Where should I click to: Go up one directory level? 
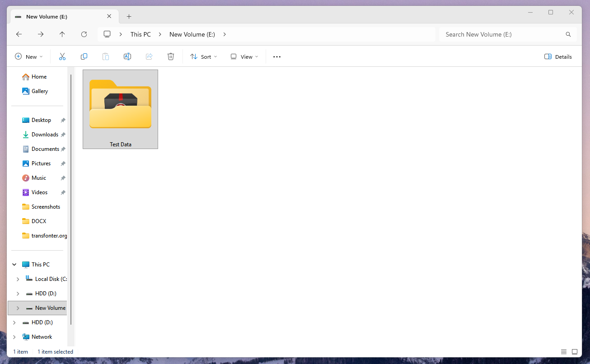(62, 34)
